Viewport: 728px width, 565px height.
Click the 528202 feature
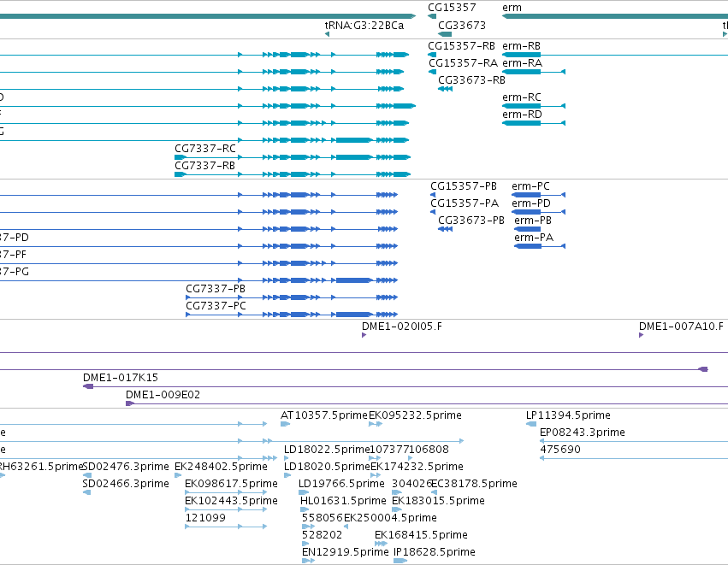(305, 544)
